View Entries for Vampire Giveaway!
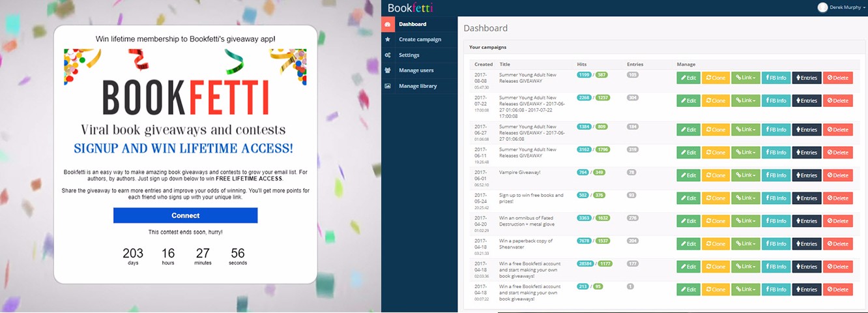The height and width of the screenshot is (313, 868). [806, 175]
